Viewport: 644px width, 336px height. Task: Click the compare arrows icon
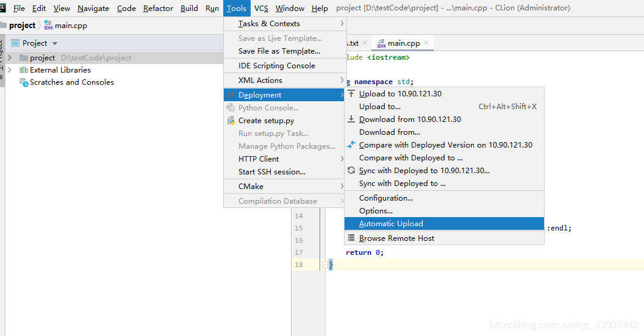(x=351, y=145)
